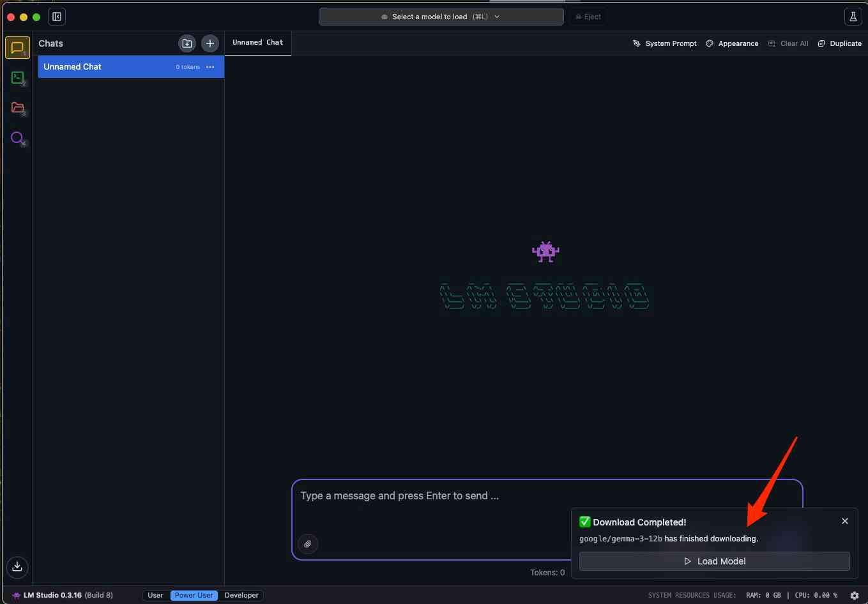Select Power User mode
This screenshot has width=868, height=604.
194,595
